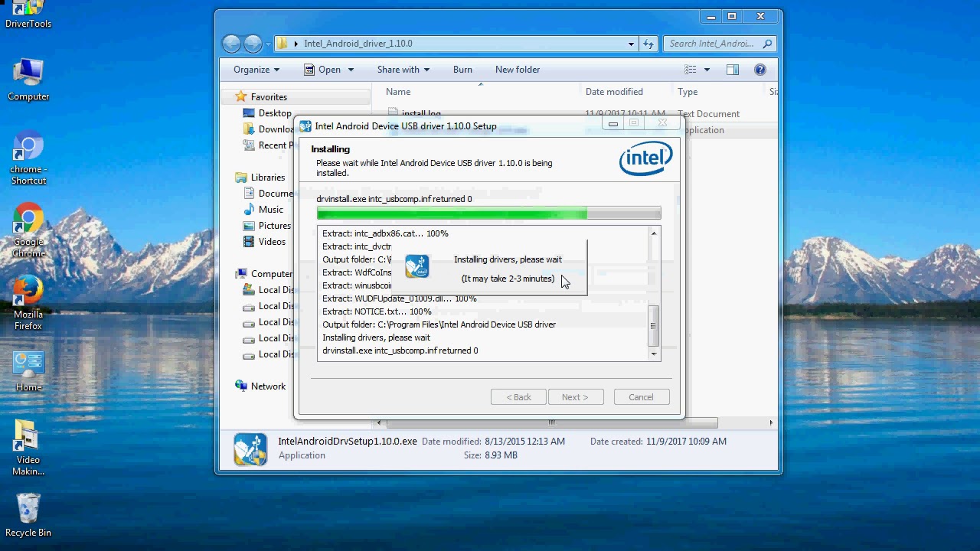
Task: Click the breadcrumb arrow before Intel_Android_driver_1.10.0
Action: pos(296,44)
